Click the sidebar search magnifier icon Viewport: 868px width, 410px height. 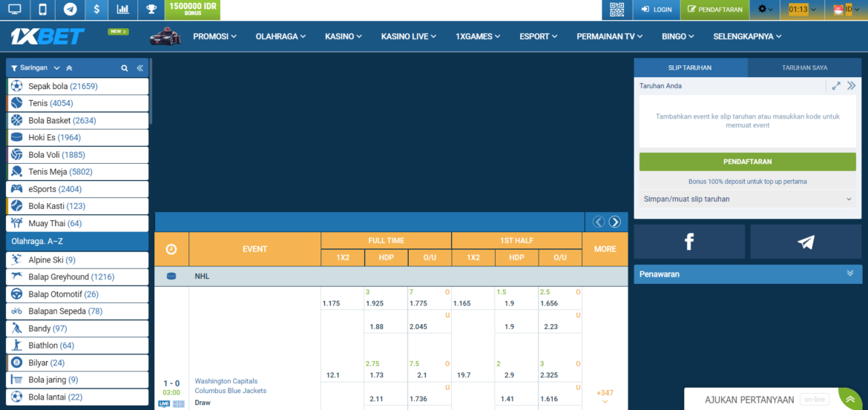point(125,68)
